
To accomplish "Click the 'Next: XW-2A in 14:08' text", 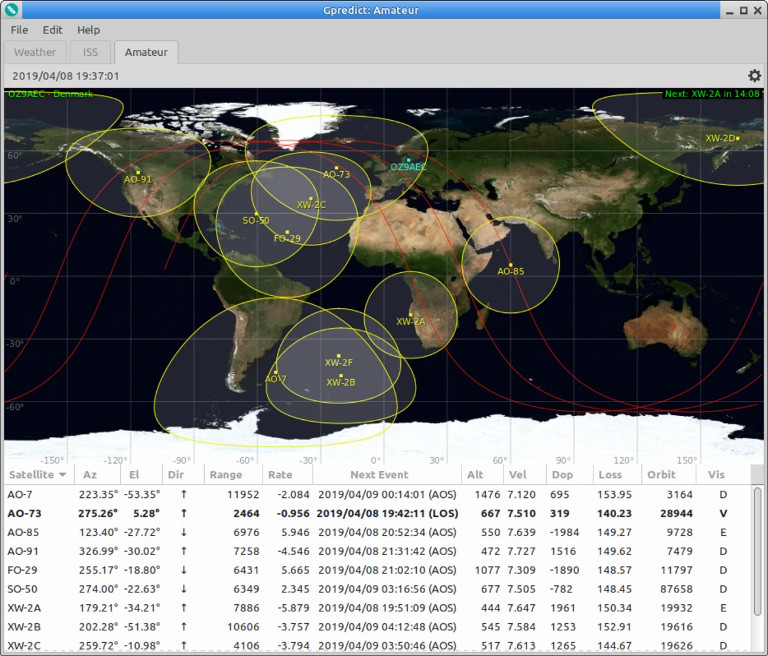I will click(712, 94).
